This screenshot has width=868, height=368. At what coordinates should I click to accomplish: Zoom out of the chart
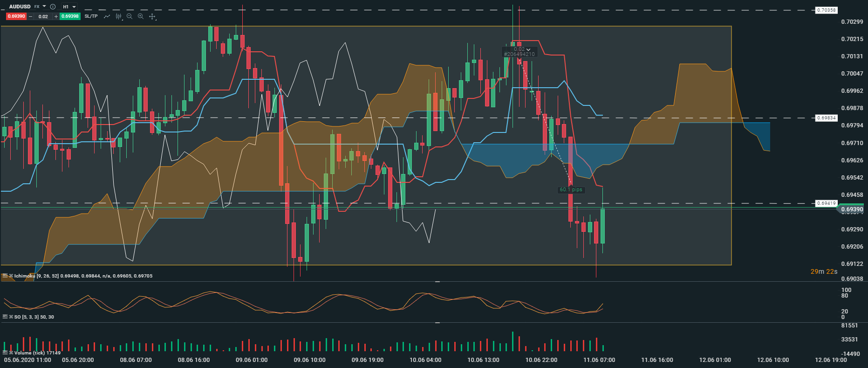[x=130, y=16]
